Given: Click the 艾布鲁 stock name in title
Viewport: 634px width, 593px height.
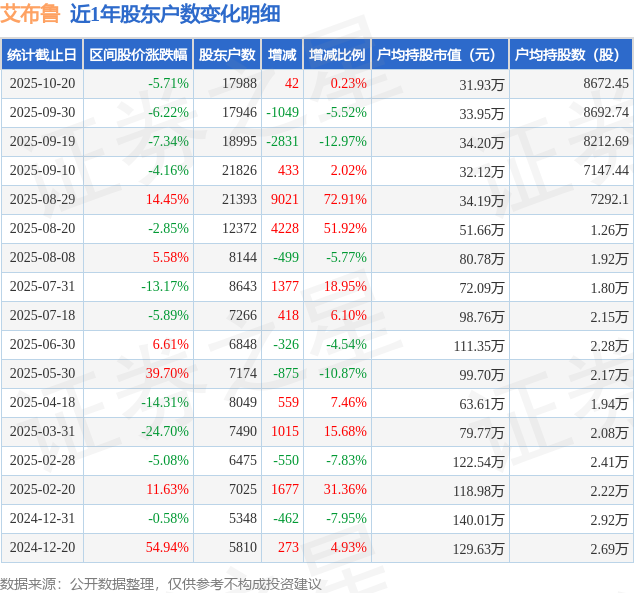Looking at the screenshot, I should tap(30, 14).
